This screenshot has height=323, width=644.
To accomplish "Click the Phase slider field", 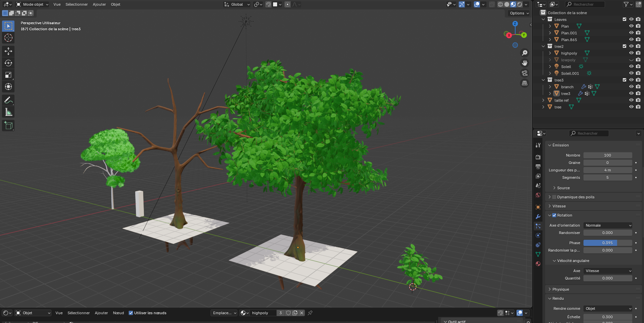I will [607, 243].
